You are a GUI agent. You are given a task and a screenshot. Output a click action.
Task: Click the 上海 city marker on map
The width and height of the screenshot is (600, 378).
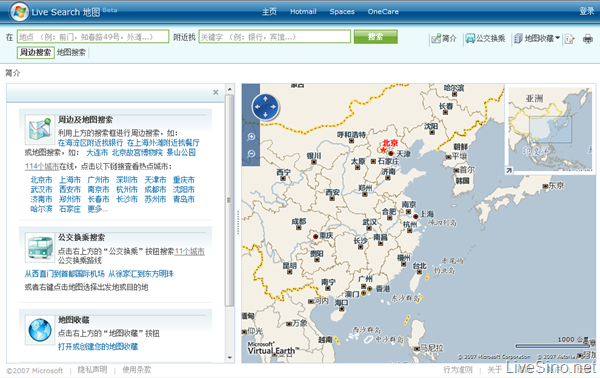[416, 217]
